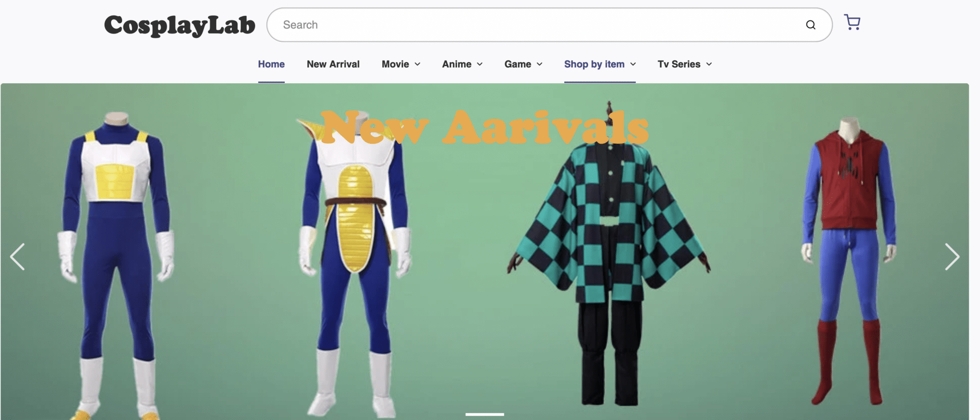Screen dimensions: 980x420
Task: Select the Anime menu label
Action: [x=457, y=64]
